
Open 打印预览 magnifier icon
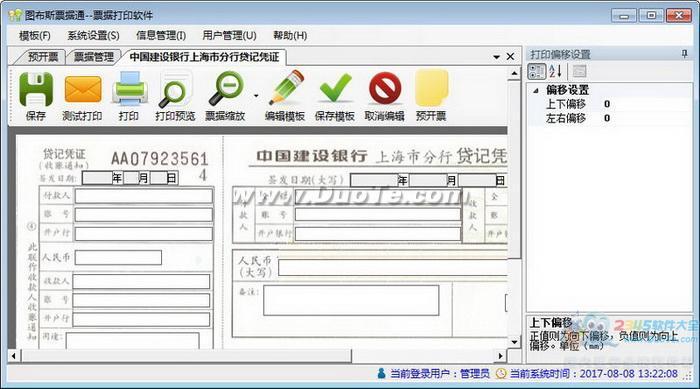[175, 89]
